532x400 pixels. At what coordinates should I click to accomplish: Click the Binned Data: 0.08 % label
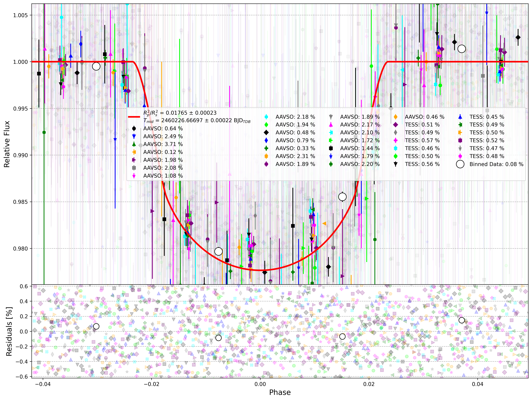[496, 164]
